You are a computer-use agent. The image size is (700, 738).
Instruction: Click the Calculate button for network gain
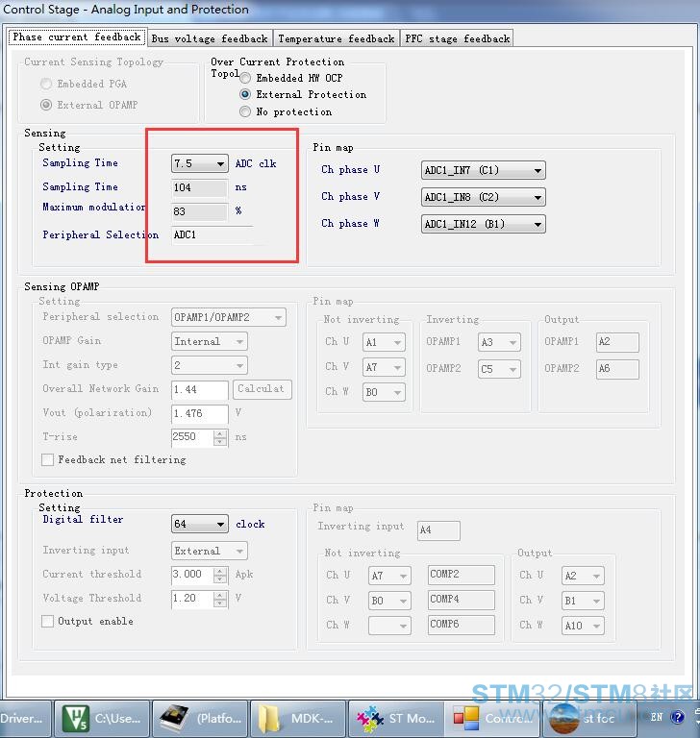coord(262,389)
